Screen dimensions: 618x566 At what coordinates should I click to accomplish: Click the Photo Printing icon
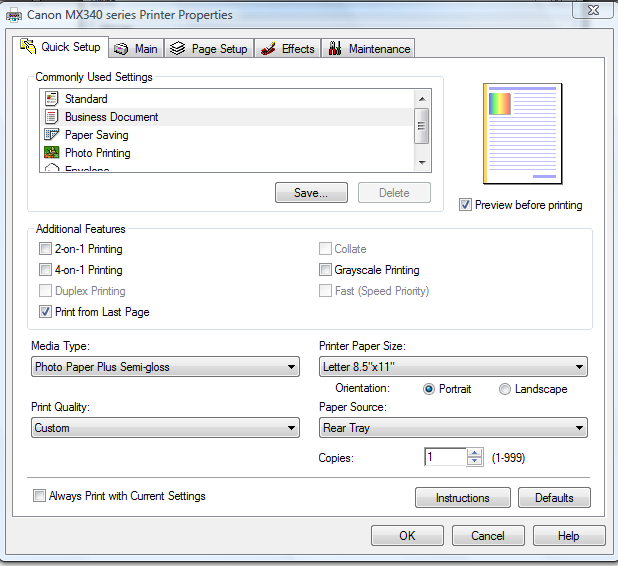click(52, 153)
